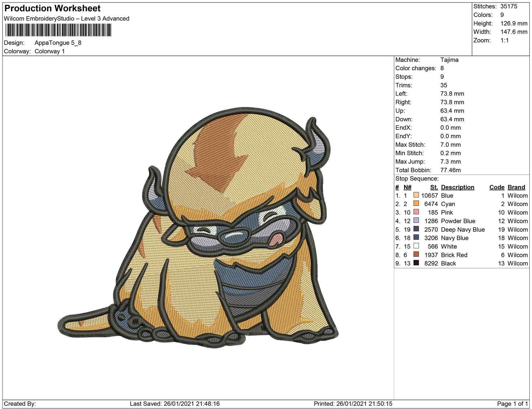Screen dimensions: 532x409
Task: Pick the Pink thread swatch
Action: click(x=416, y=212)
